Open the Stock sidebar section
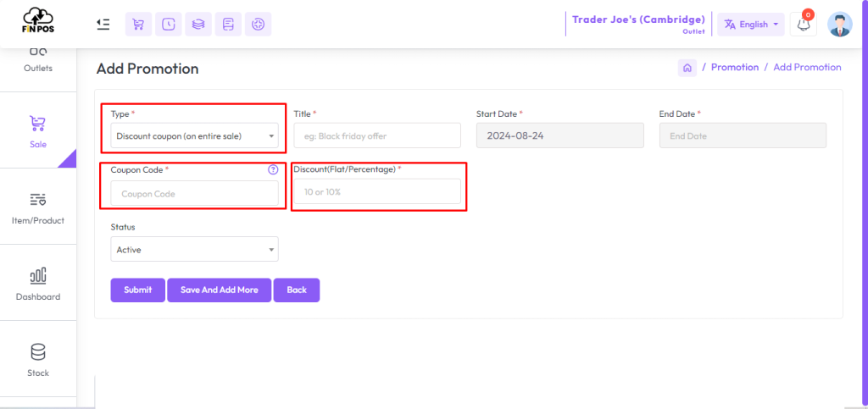Viewport: 868px width, 409px height. 38,360
